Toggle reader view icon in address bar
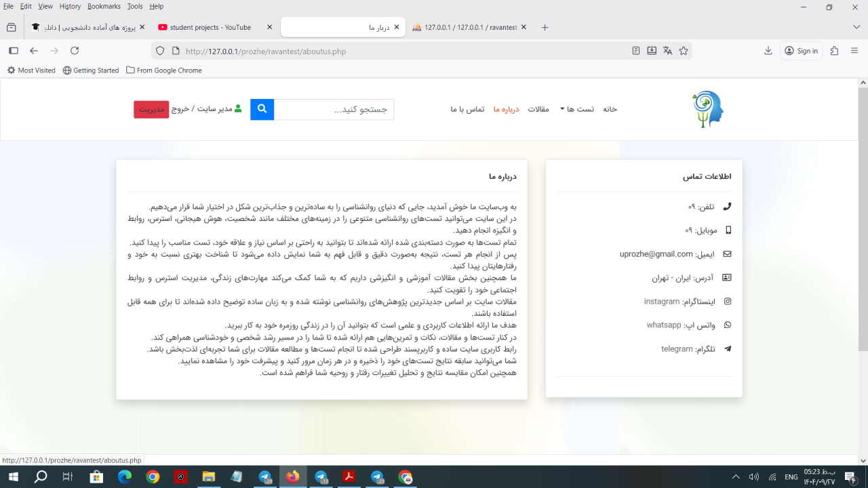Viewport: 868px width, 488px height. (635, 51)
